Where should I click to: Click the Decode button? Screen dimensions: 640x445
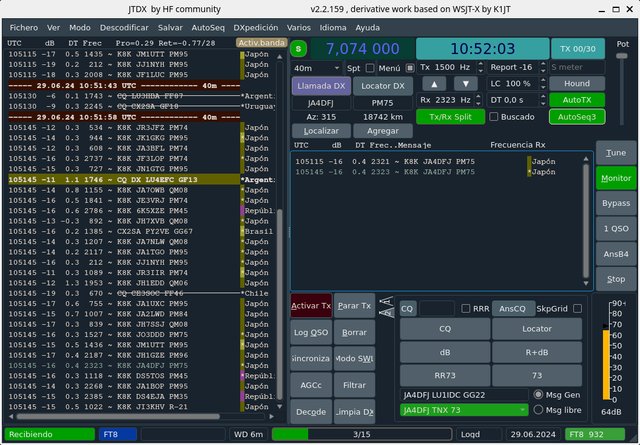311,412
